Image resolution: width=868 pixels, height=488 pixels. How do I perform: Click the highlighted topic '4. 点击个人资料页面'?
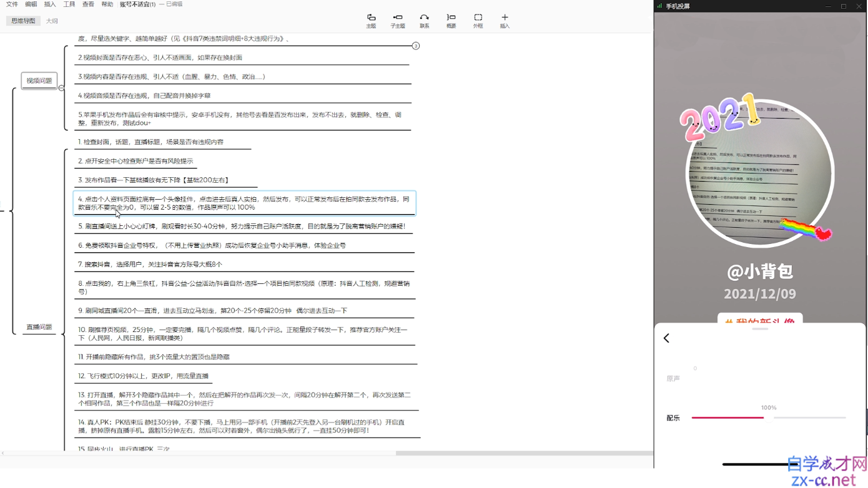coord(244,203)
